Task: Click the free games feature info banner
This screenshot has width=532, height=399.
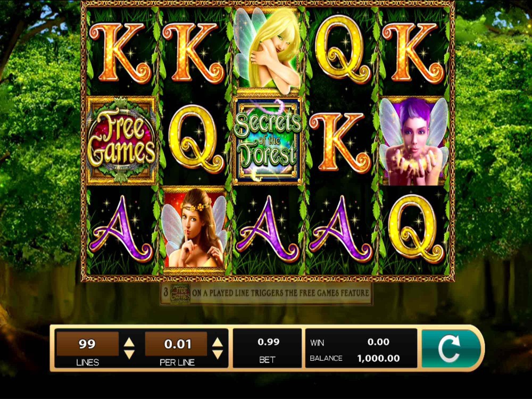Action: point(266,293)
